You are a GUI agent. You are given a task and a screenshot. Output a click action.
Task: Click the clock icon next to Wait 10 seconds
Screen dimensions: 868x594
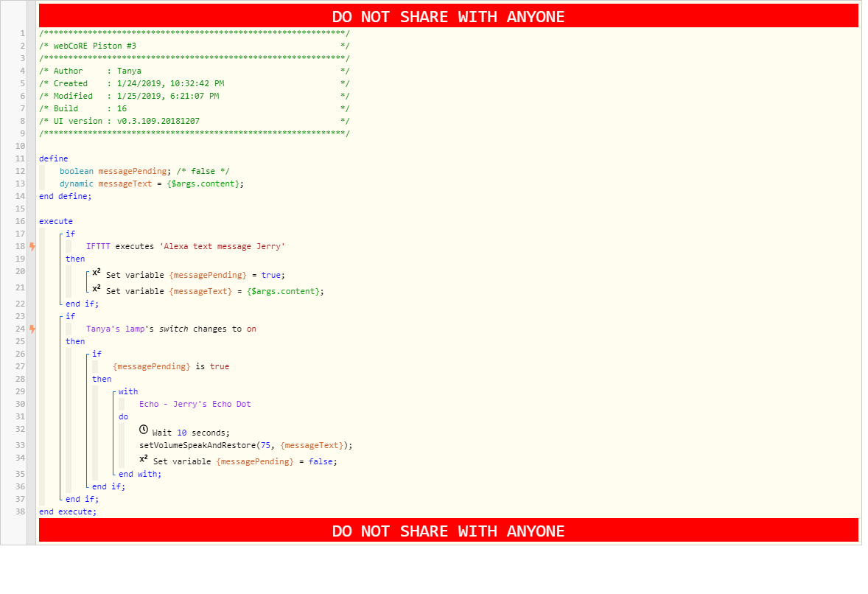144,430
